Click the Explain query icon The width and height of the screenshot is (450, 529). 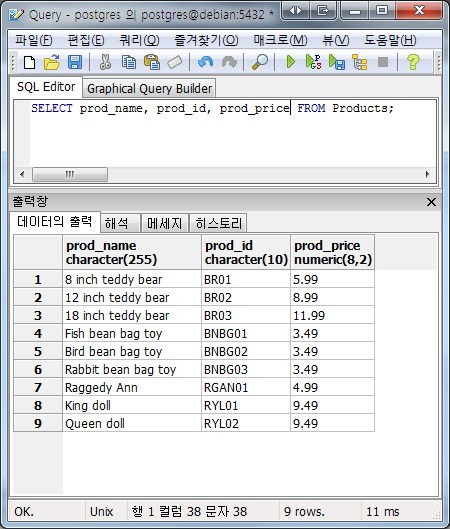click(x=360, y=62)
